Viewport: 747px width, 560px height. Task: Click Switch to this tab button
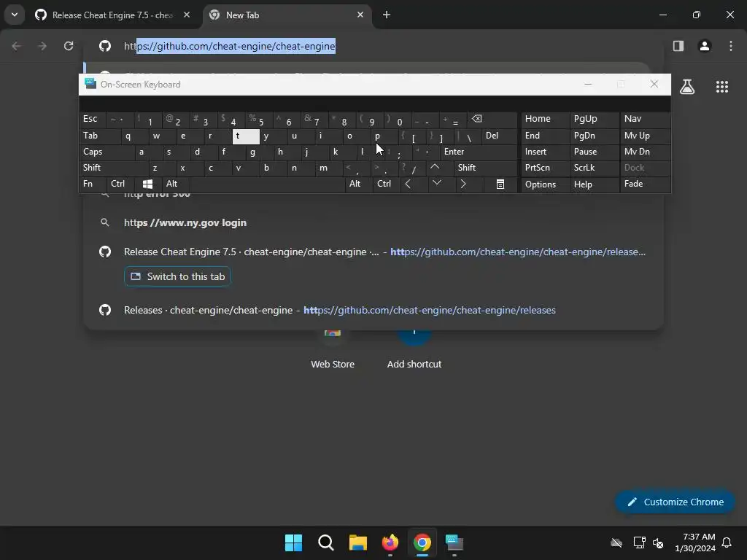[177, 276]
